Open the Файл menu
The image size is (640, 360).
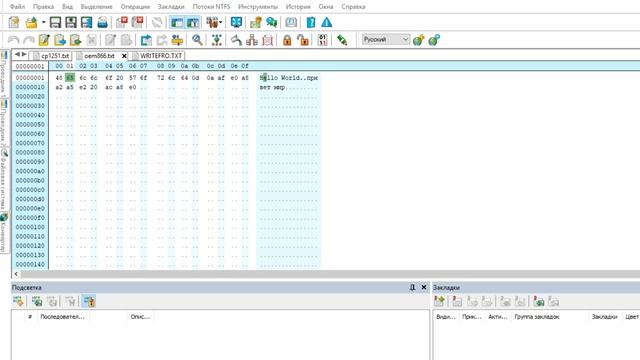tap(17, 7)
